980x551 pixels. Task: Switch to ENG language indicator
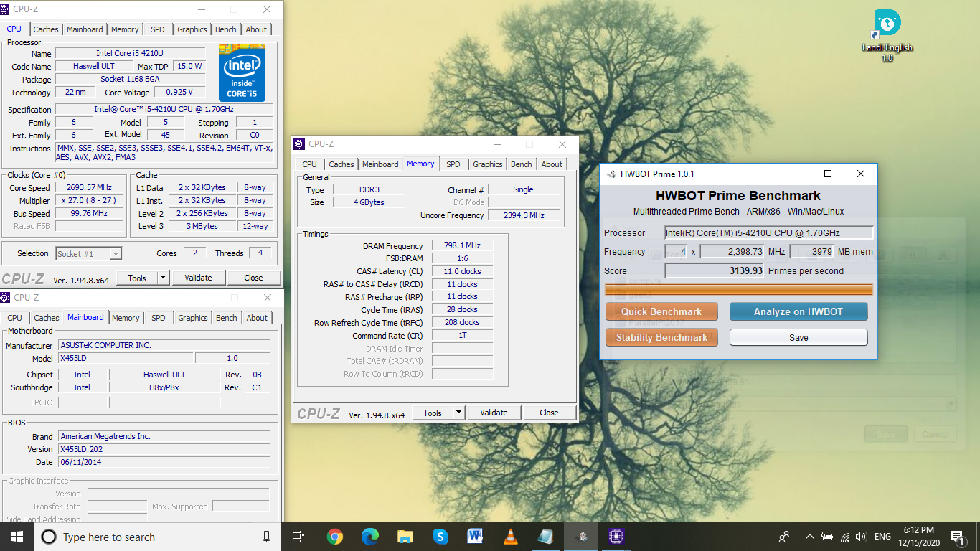click(882, 537)
